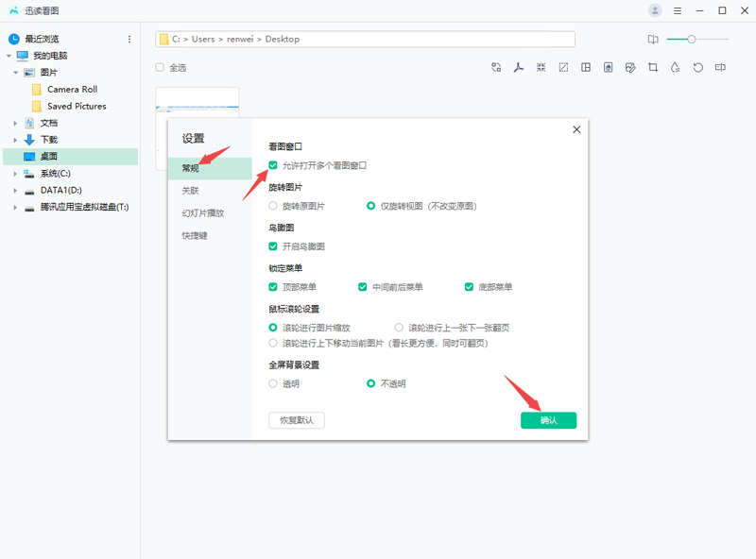Open the 幻灯片播放 settings tab
This screenshot has width=756, height=559.
198,212
